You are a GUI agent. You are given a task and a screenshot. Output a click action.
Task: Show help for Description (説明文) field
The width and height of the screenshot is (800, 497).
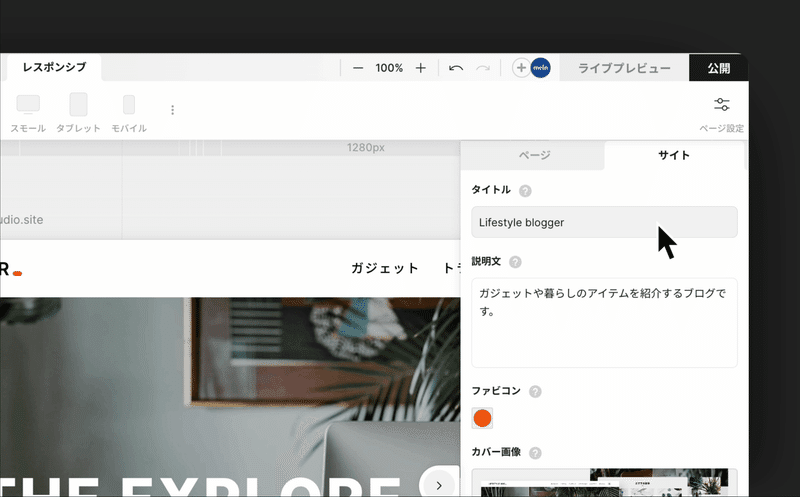515,262
